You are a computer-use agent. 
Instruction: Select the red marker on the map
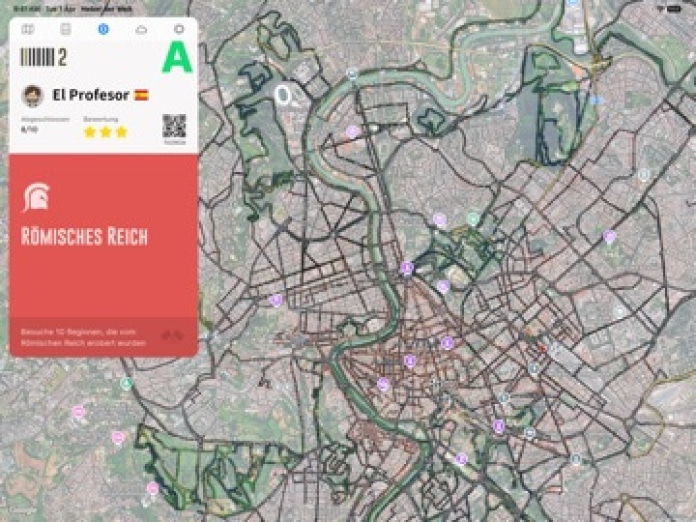click(x=542, y=349)
